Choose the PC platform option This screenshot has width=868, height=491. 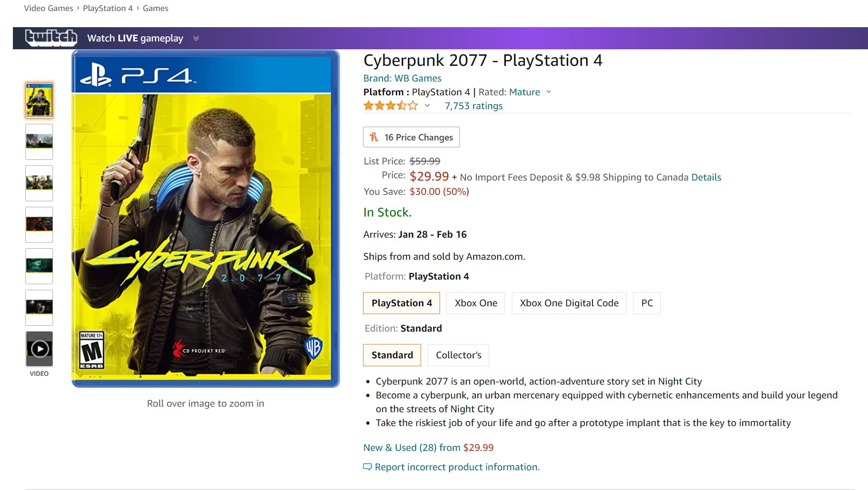[x=647, y=303]
